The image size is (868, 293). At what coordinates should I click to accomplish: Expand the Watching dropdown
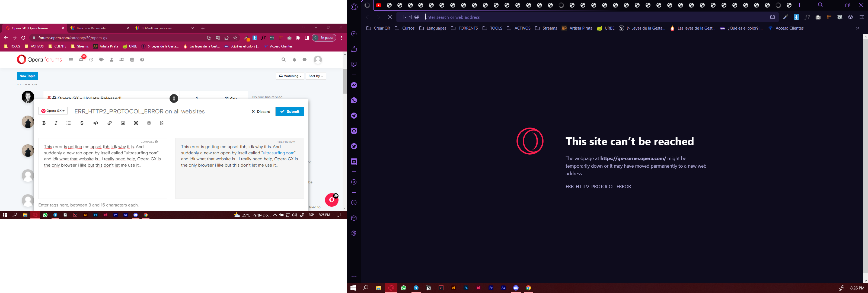[x=290, y=76]
